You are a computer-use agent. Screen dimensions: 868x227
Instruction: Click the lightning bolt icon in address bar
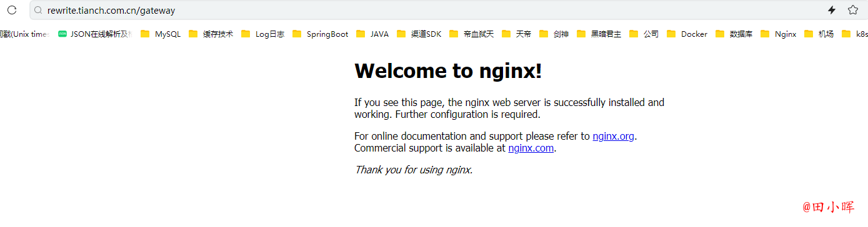coord(832,10)
